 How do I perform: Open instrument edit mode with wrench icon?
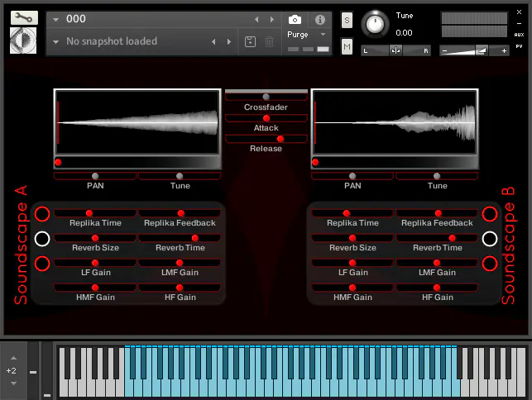point(24,17)
